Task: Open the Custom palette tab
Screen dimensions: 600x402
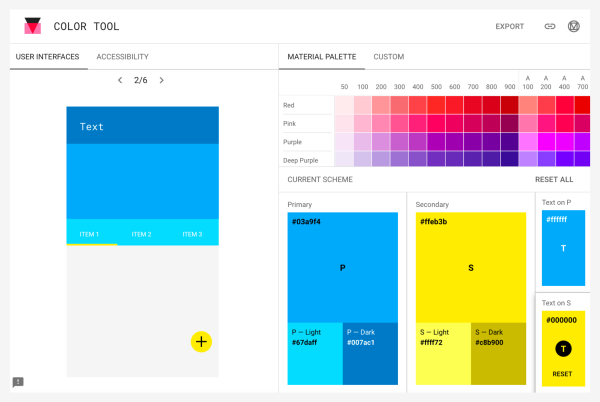Action: click(389, 57)
